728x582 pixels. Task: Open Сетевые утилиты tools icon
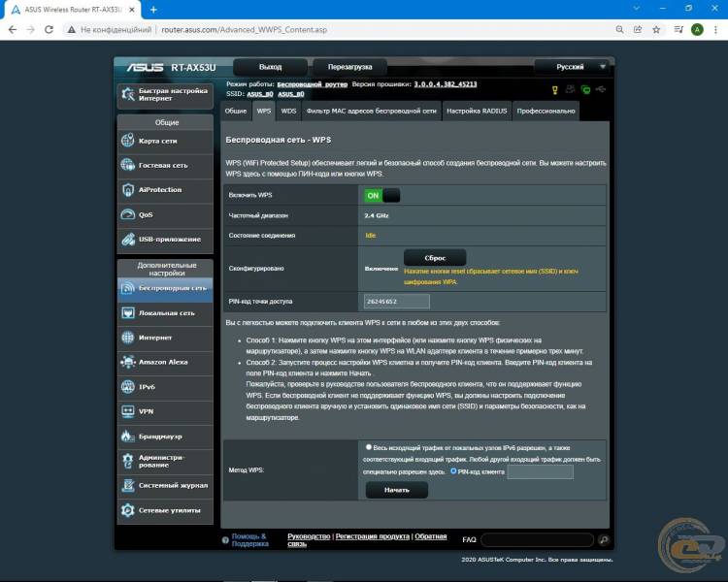click(x=128, y=510)
